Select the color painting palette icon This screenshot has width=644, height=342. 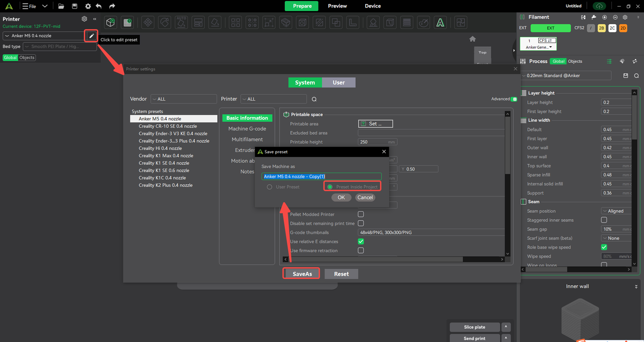424,23
